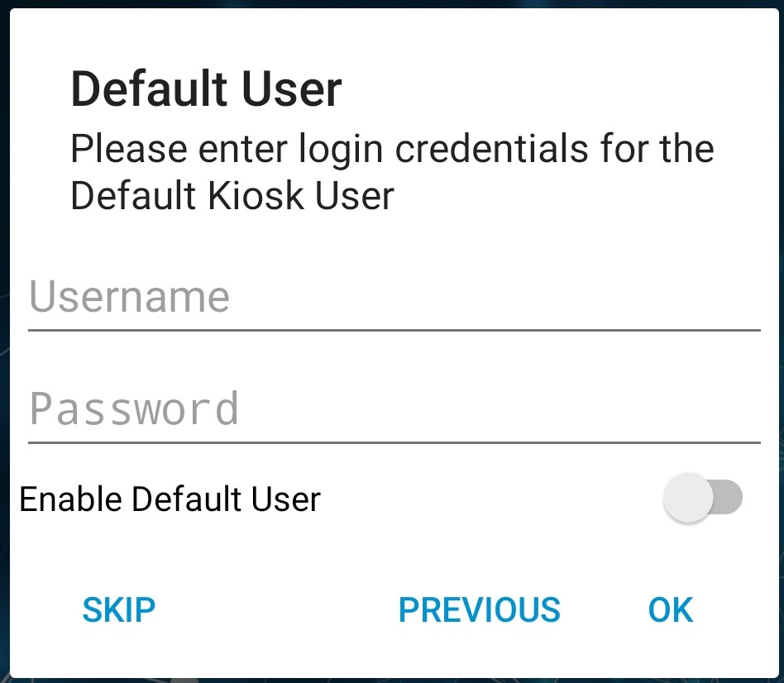Toggle the Enable Default User switch
Image resolution: width=784 pixels, height=683 pixels.
click(702, 499)
